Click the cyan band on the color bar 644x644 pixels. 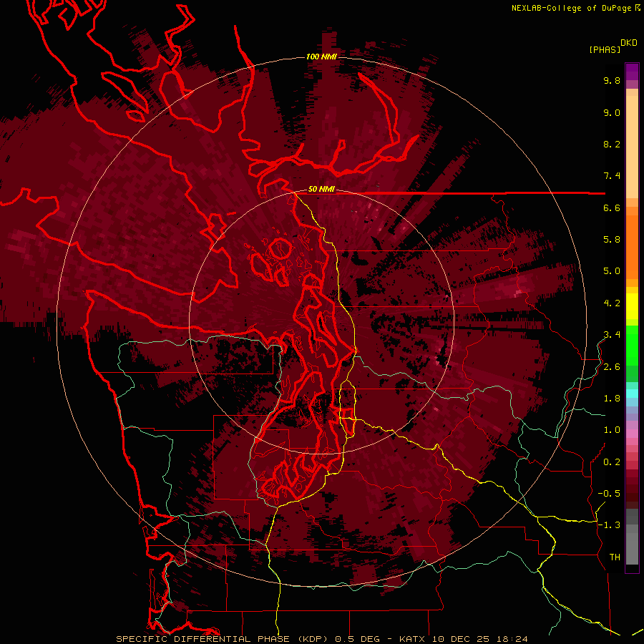(x=632, y=394)
